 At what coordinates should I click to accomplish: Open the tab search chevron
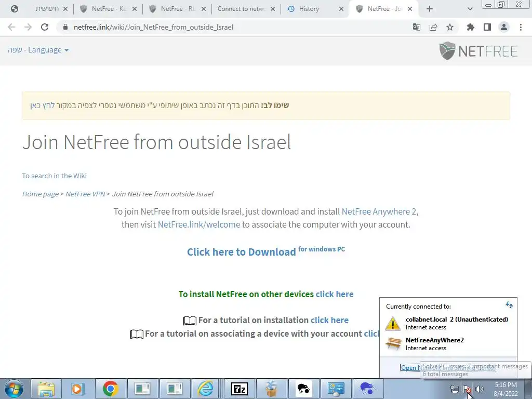[470, 9]
